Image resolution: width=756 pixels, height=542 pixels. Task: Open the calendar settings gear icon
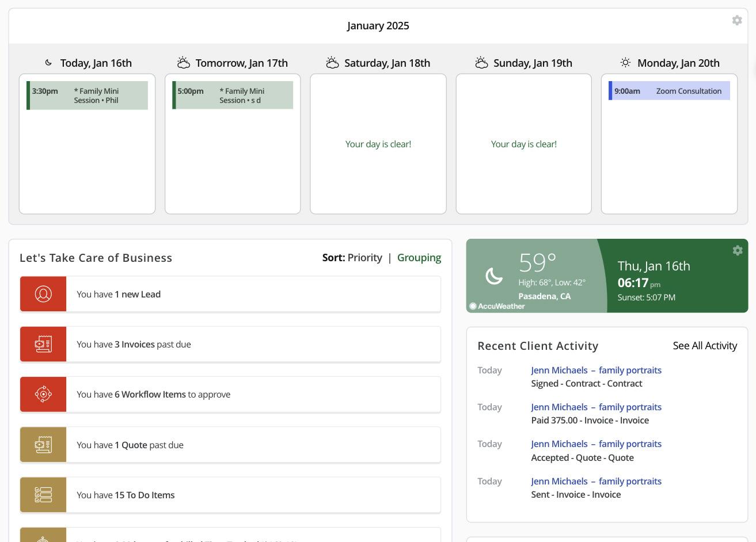coord(736,21)
